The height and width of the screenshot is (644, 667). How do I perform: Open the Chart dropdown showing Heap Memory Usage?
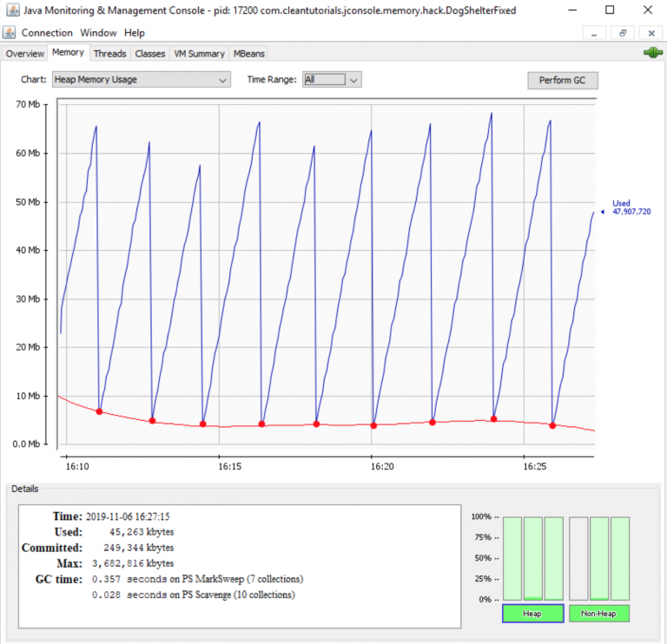(x=141, y=80)
